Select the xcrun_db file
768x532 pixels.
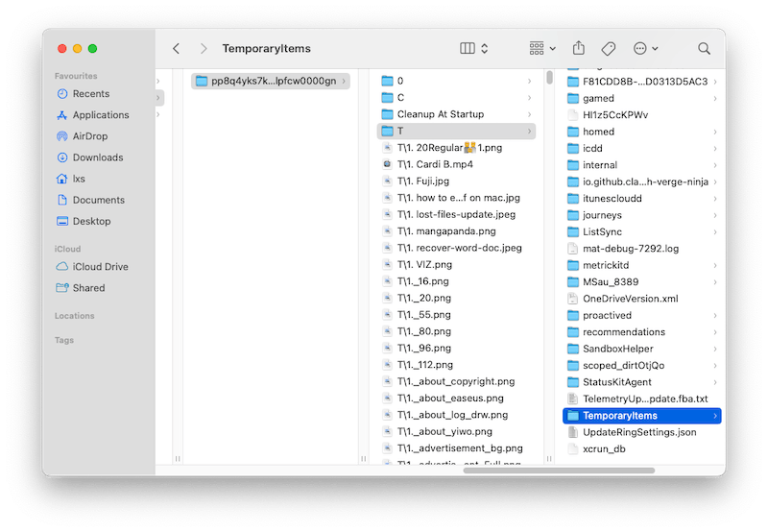click(642, 449)
